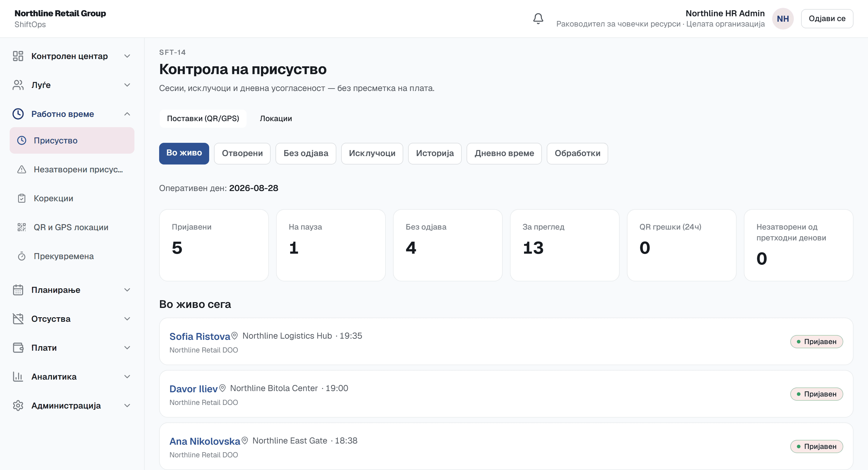Click the Контролен центар dashboard icon
The height and width of the screenshot is (470, 868).
point(18,56)
